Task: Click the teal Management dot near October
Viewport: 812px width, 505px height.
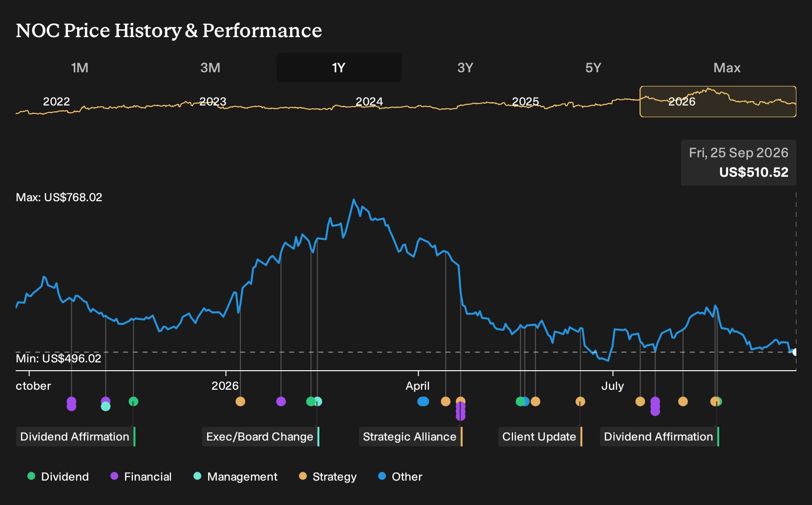Action: click(106, 406)
